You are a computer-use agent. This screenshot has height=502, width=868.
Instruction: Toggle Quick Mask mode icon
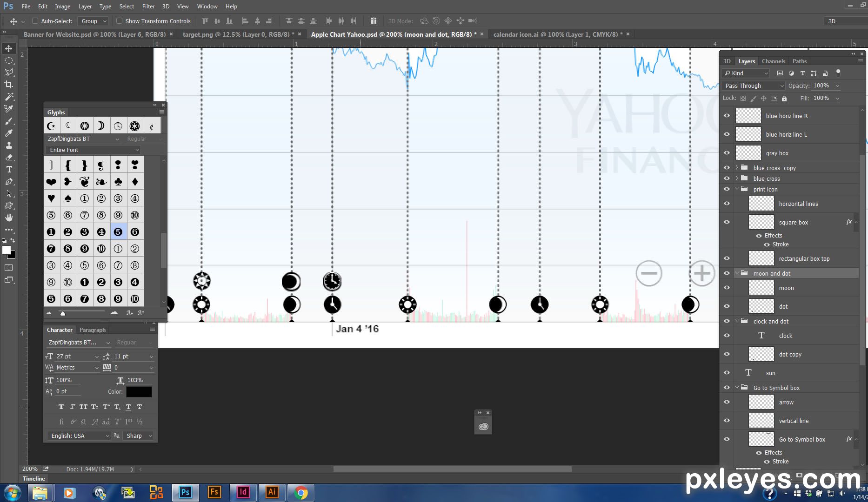coord(9,268)
